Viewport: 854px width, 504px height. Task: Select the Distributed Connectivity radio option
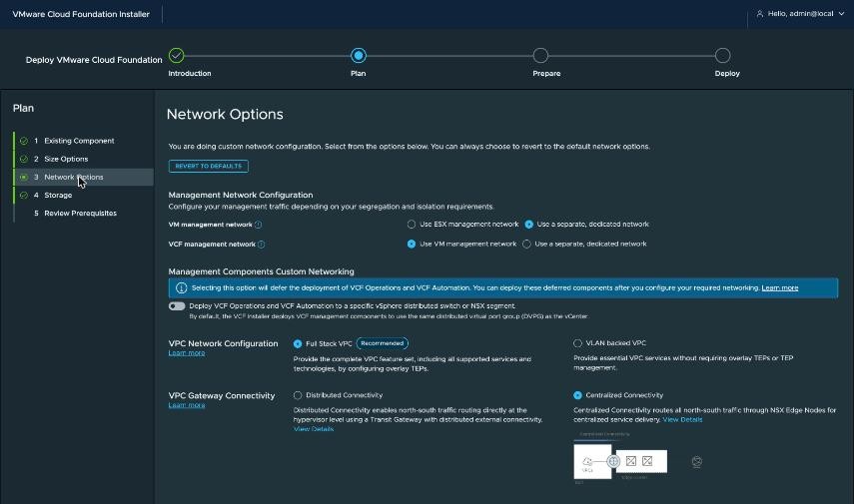coord(298,395)
